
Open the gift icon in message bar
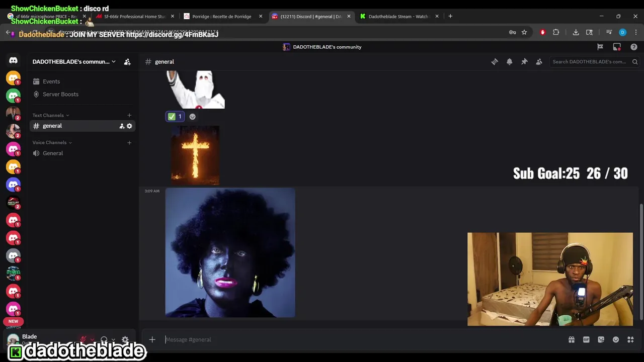[572, 340]
